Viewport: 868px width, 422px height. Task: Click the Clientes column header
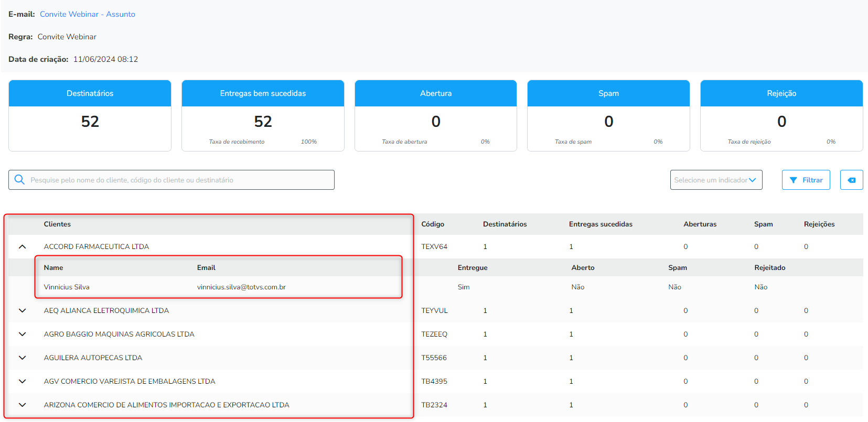click(x=57, y=224)
